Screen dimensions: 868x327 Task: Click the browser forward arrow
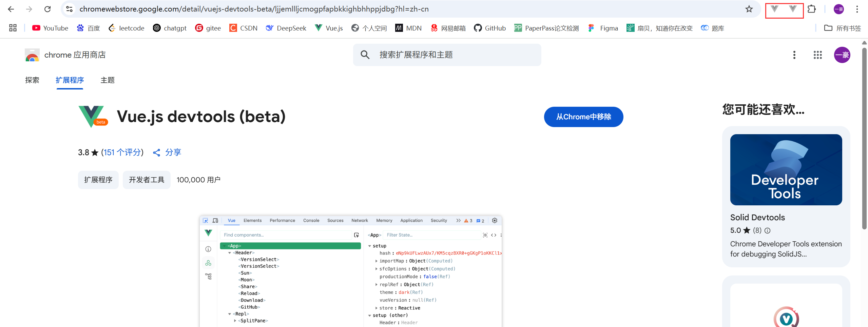coord(29,9)
